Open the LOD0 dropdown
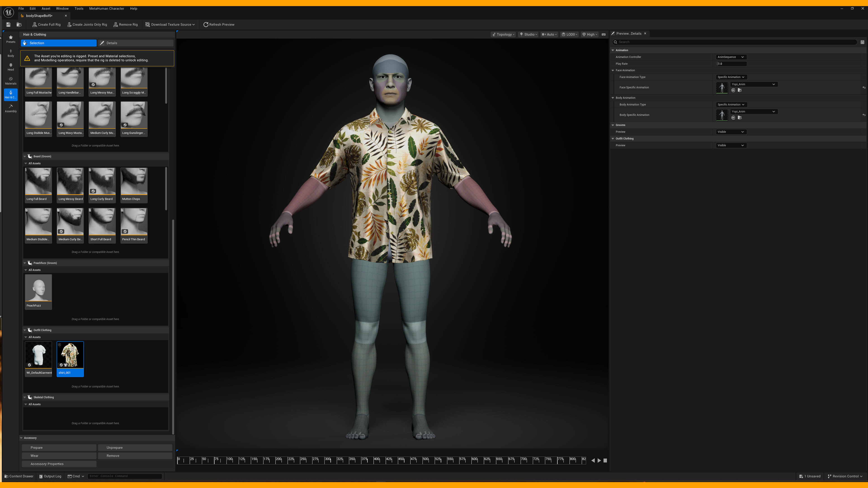This screenshot has height=488, width=868. pos(570,34)
